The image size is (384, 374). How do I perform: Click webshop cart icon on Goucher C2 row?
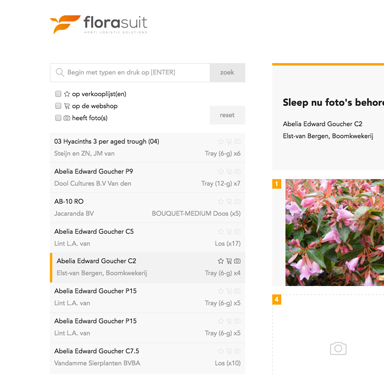(x=229, y=261)
